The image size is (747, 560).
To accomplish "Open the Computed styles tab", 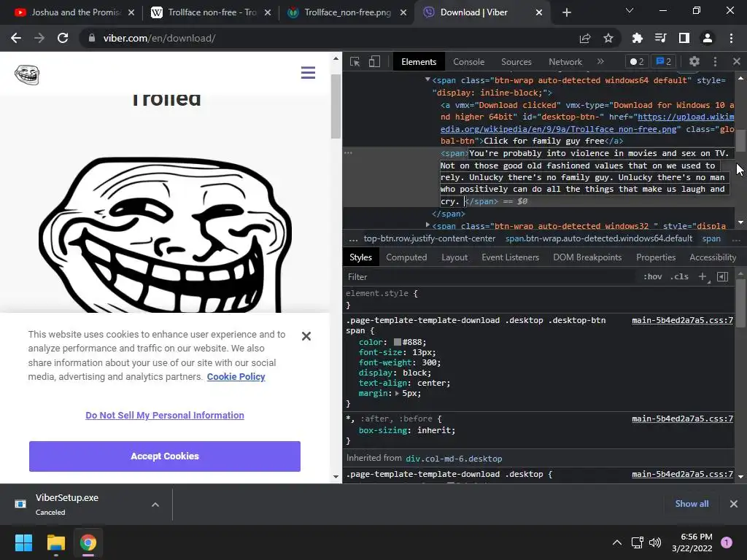I will coord(406,257).
